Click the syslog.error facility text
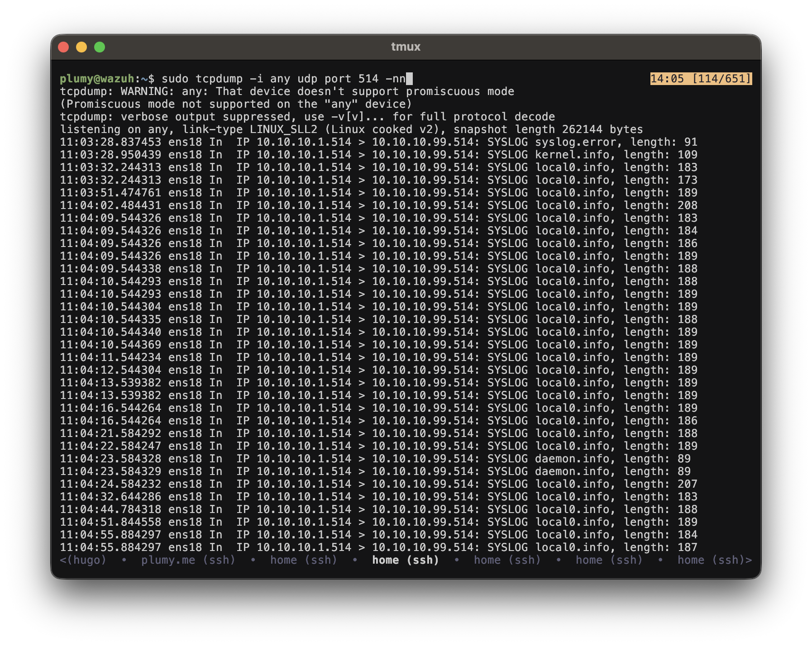Viewport: 812px width, 646px height. click(575, 142)
